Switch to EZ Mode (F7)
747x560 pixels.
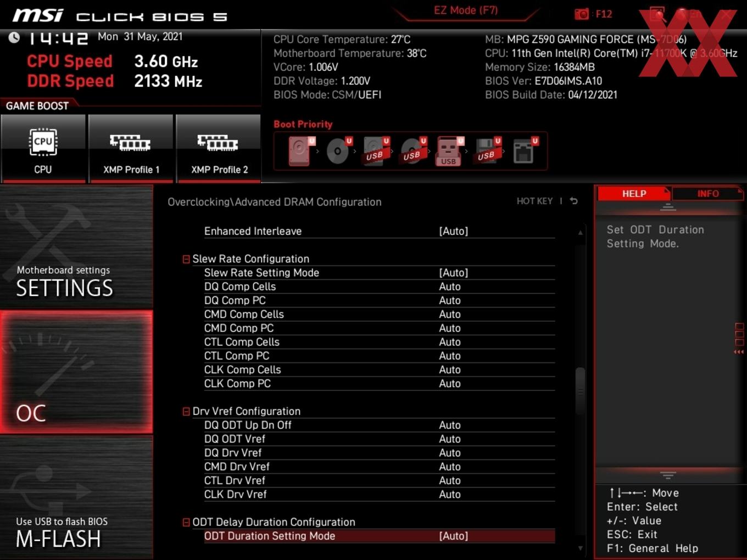click(x=466, y=10)
